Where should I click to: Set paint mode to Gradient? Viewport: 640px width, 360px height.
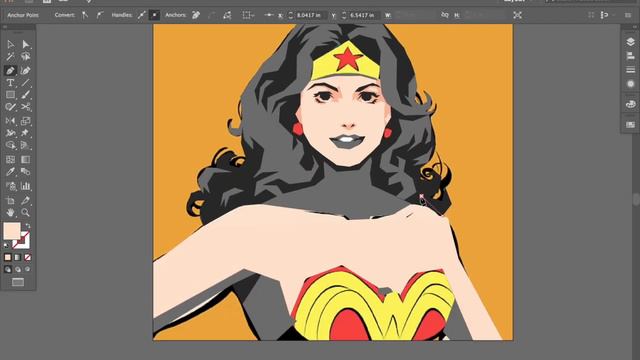tap(18, 257)
